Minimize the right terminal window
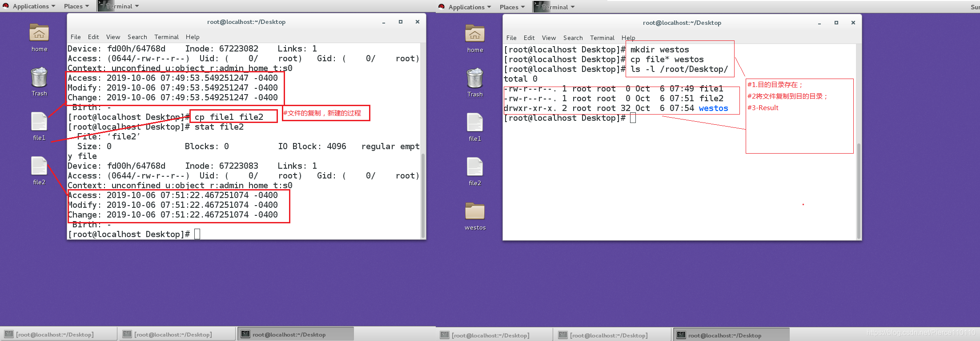 [819, 23]
